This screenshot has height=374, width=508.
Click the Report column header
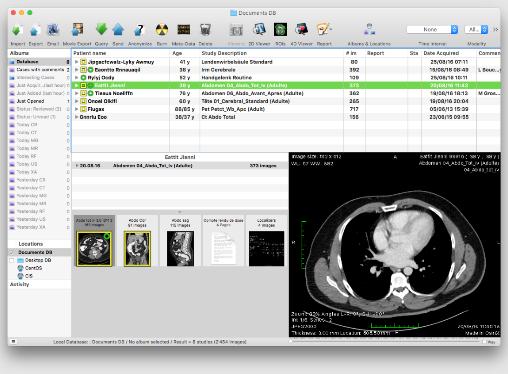tap(386, 53)
